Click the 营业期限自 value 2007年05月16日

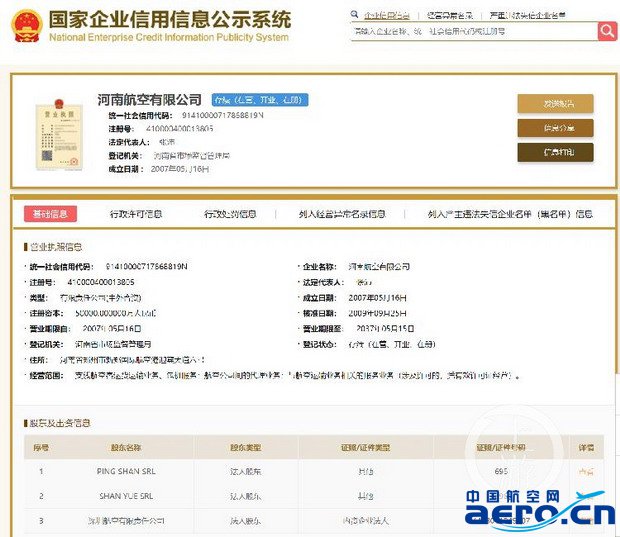[x=112, y=329]
